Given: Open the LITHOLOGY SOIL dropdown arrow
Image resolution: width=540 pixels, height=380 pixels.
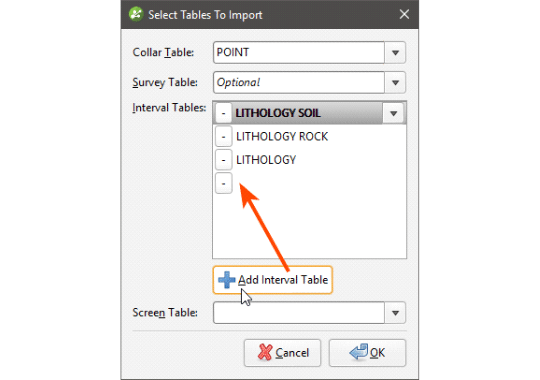Looking at the screenshot, I should tap(393, 113).
